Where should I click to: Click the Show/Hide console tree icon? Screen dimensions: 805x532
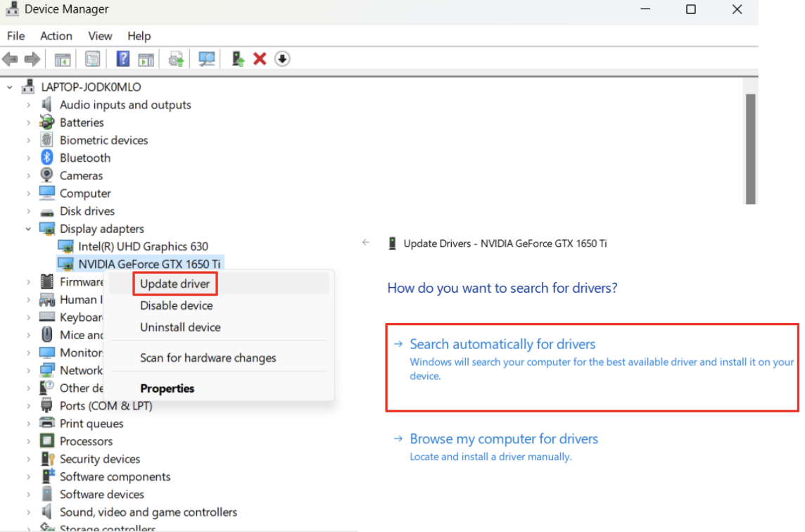click(x=61, y=58)
